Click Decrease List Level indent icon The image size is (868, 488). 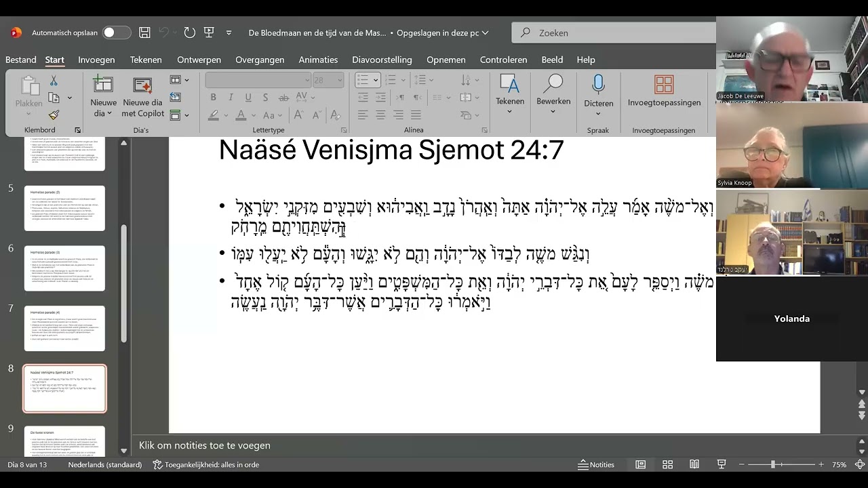(x=363, y=98)
